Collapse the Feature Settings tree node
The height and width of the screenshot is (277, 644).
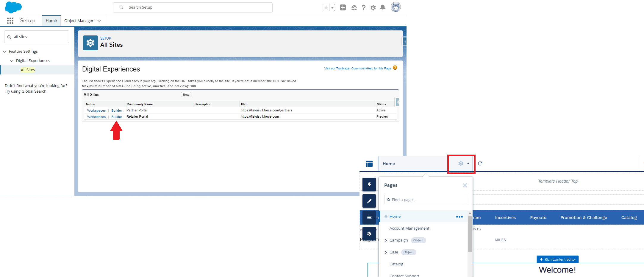coord(4,52)
